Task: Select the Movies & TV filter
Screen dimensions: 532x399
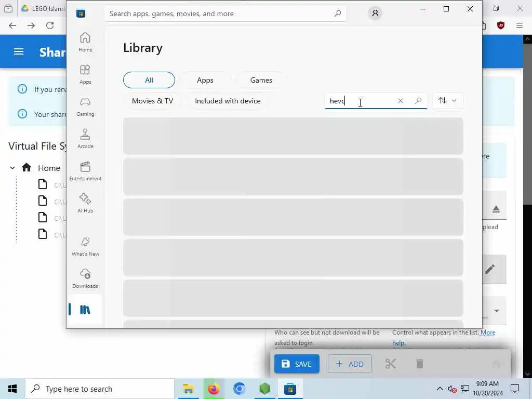Action: (x=152, y=101)
